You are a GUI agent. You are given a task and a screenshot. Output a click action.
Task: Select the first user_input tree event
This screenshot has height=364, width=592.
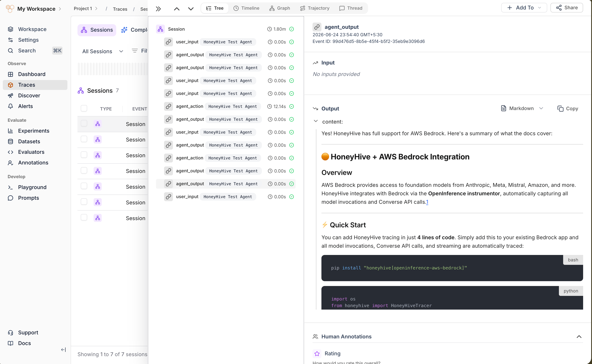click(226, 42)
